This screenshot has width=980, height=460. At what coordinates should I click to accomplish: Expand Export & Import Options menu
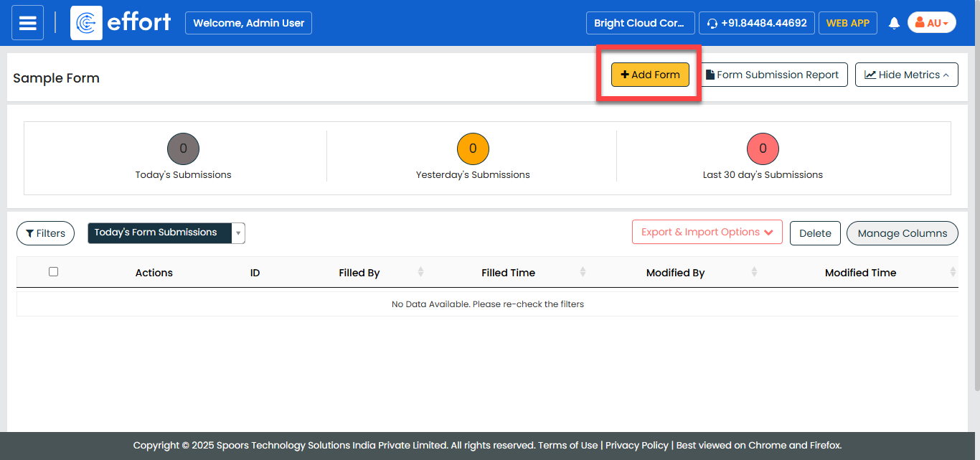tap(707, 233)
